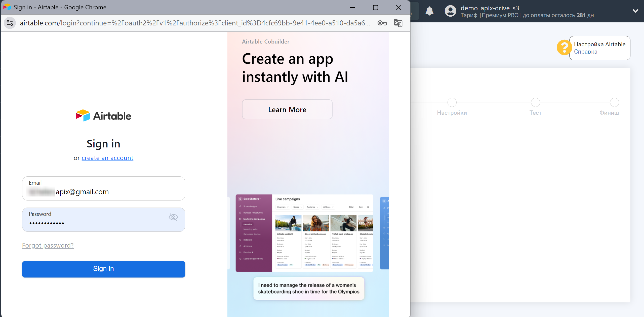644x317 pixels.
Task: Click Live campaigns preview thumbnail
Action: coord(304,233)
